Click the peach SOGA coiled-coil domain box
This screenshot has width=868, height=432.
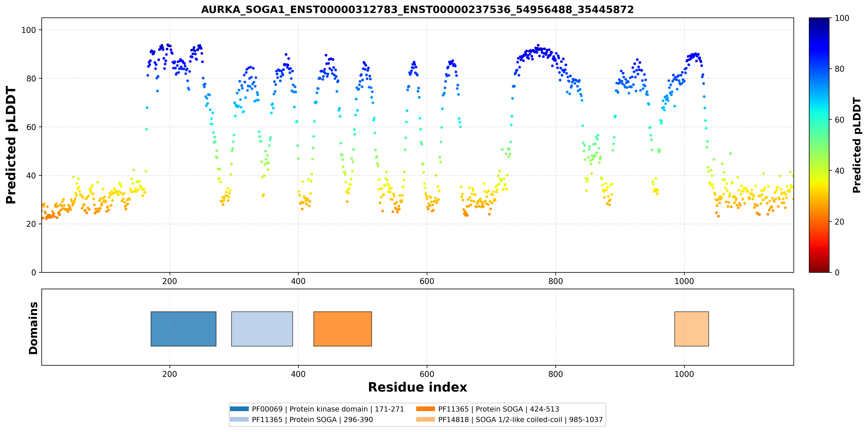tap(692, 329)
